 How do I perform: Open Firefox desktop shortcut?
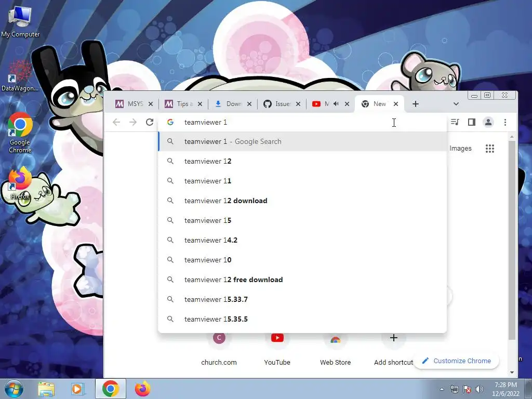(20, 183)
